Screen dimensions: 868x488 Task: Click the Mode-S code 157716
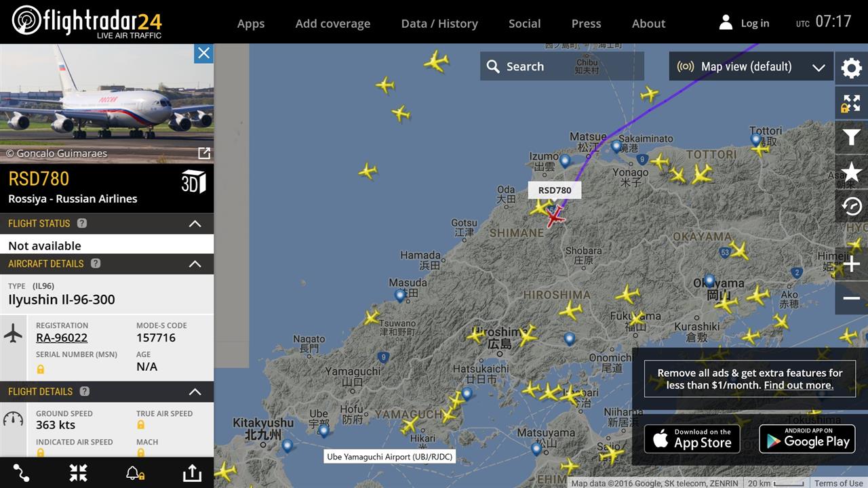[156, 338]
